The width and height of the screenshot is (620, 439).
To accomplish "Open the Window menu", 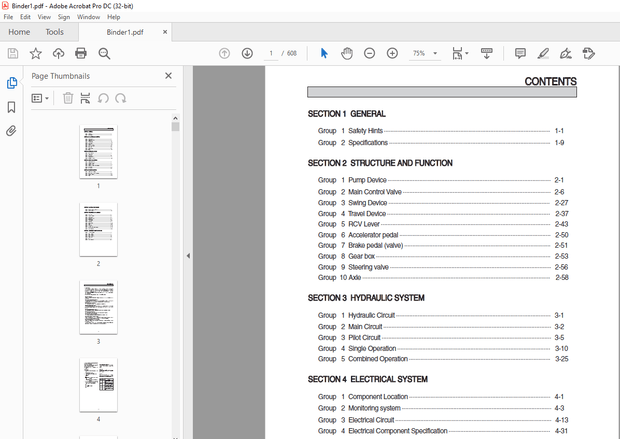I will pos(89,17).
